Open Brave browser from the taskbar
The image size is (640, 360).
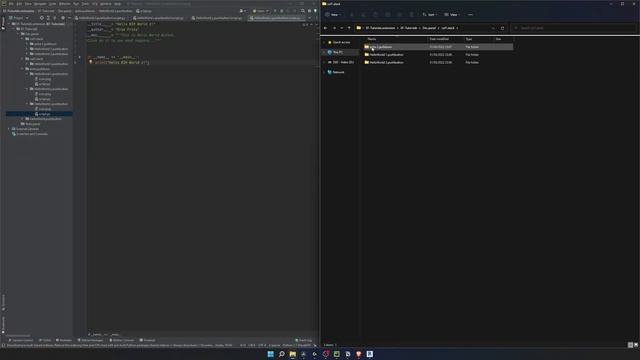coord(358,354)
